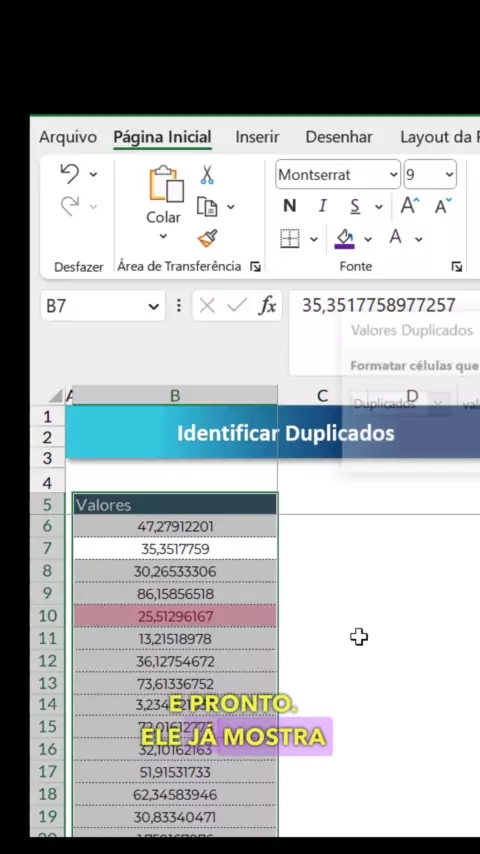This screenshot has width=480, height=854.
Task: Click the Borders grid icon
Action: 290,239
